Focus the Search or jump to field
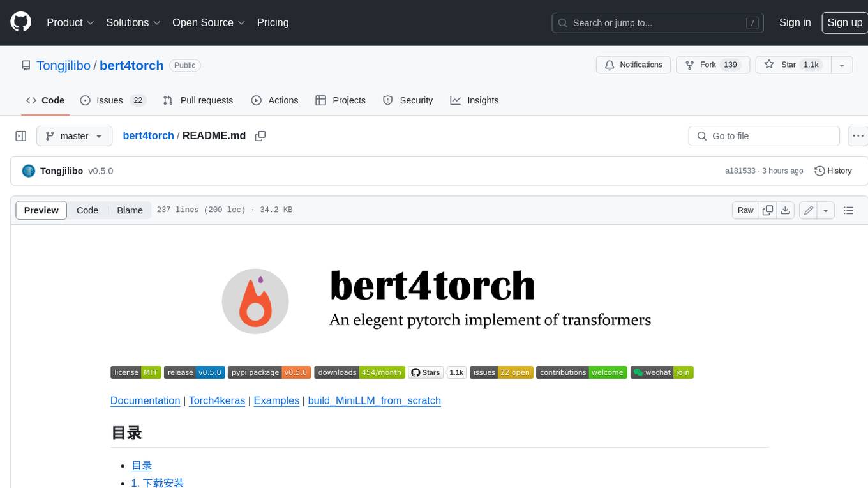868x488 pixels. [657, 23]
